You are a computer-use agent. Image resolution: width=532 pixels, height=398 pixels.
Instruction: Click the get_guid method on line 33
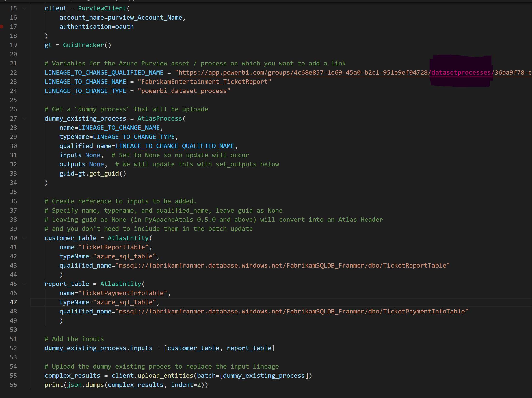point(104,174)
